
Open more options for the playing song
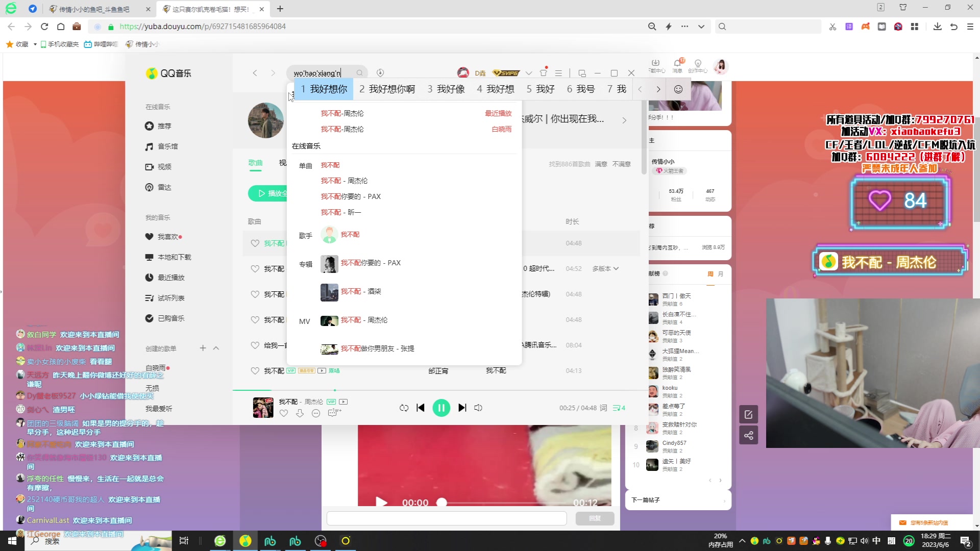click(x=316, y=413)
